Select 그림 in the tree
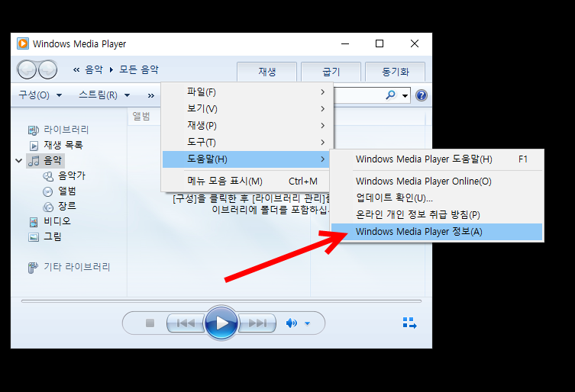The height and width of the screenshot is (392, 575). (x=53, y=236)
